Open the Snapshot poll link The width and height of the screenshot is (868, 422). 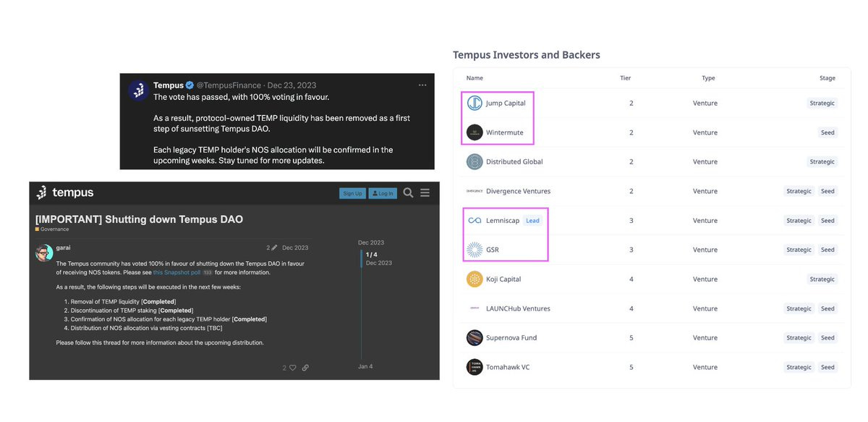point(177,273)
